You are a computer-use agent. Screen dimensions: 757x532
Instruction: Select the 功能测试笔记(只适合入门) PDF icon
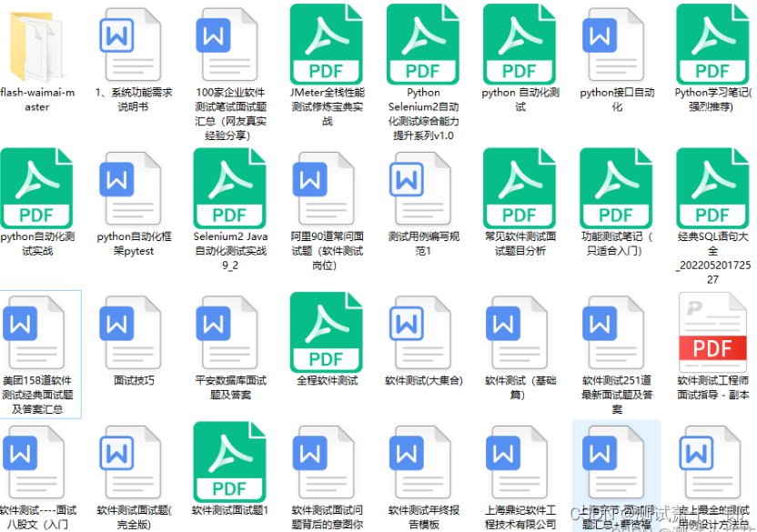point(616,188)
